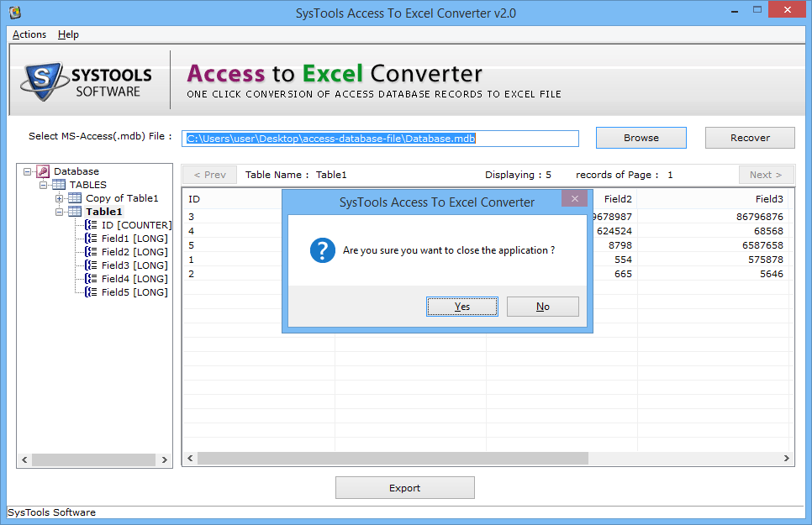
Task: Click the tree scrollbar right arrow
Action: click(x=164, y=459)
